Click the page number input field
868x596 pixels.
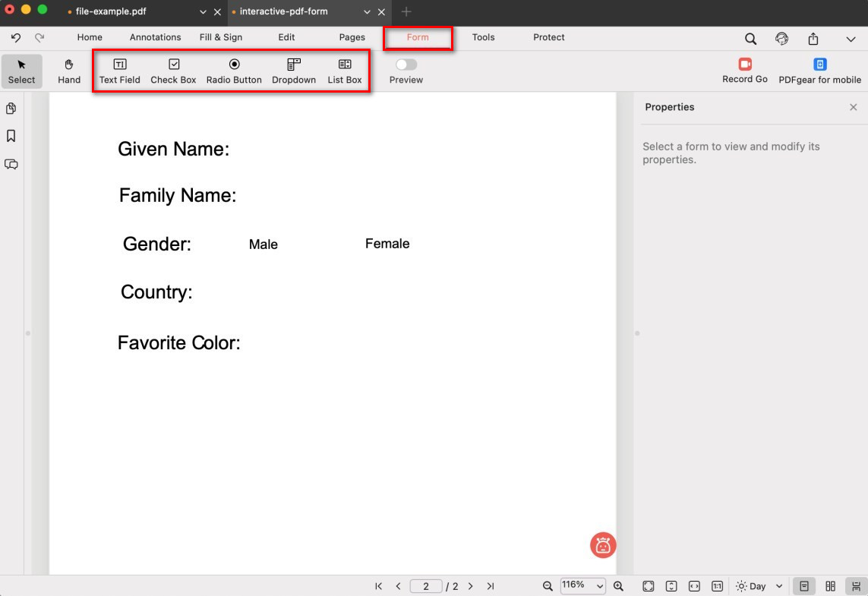click(426, 586)
